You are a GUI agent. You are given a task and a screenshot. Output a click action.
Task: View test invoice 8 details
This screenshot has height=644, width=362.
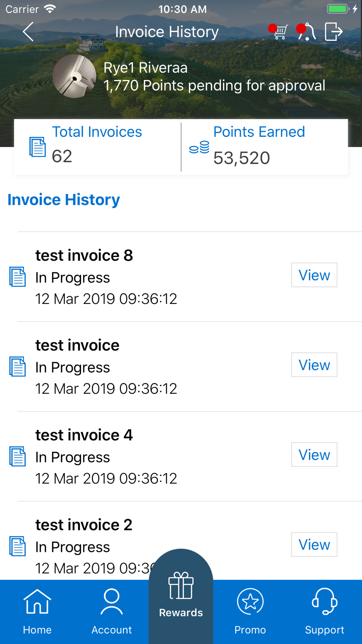314,275
